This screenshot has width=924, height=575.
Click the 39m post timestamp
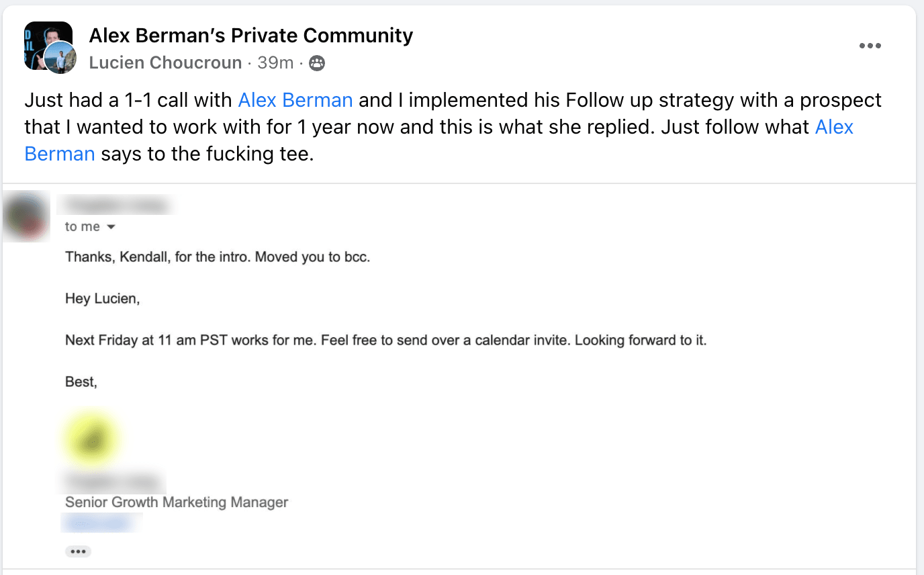coord(275,63)
